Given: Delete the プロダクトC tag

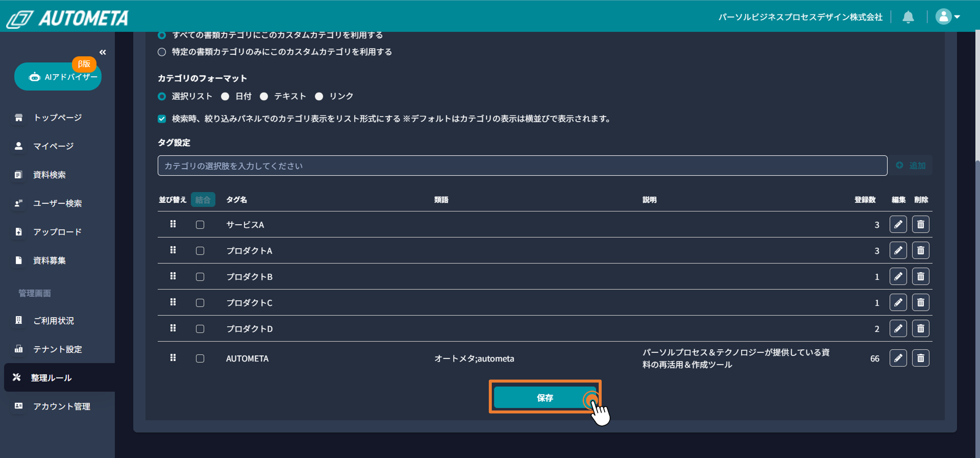Looking at the screenshot, I should [921, 302].
